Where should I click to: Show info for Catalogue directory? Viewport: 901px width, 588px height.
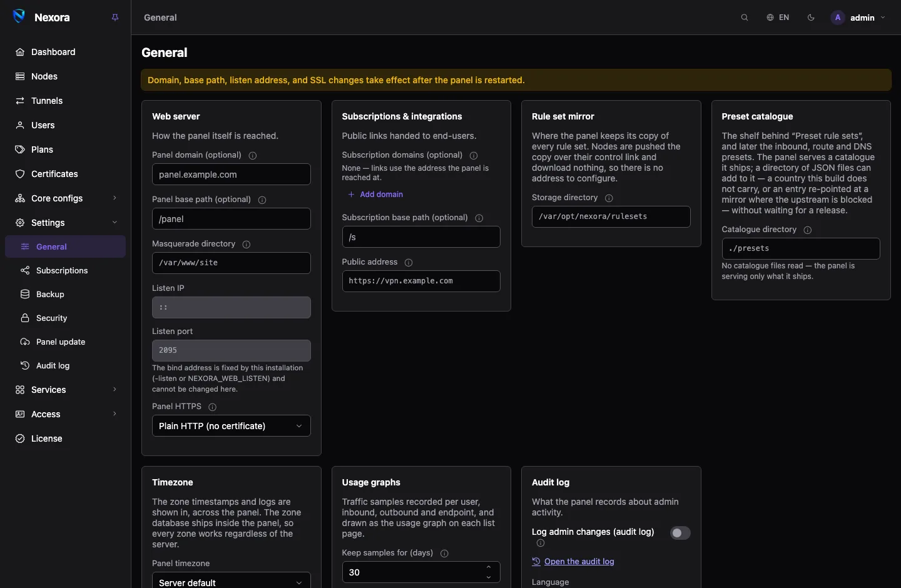click(x=808, y=230)
